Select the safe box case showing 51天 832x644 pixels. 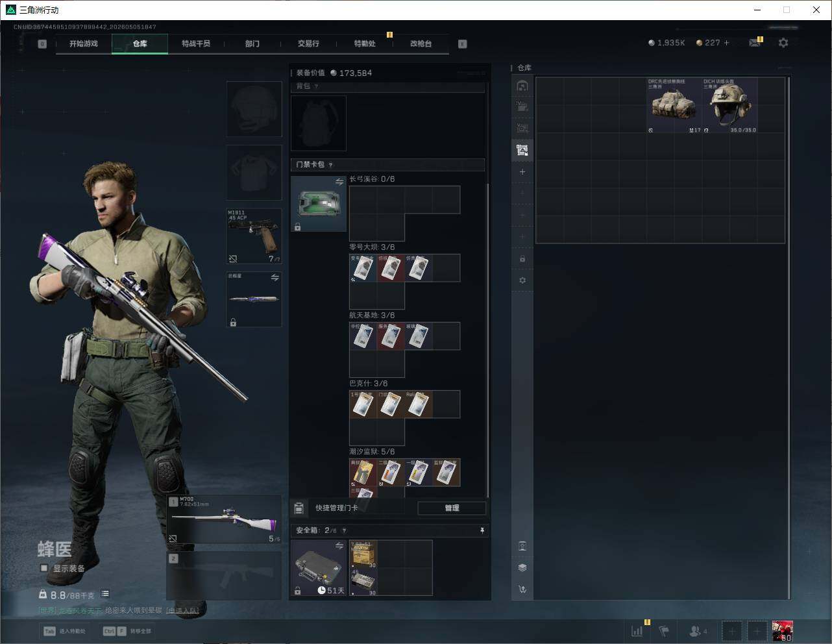point(319,568)
